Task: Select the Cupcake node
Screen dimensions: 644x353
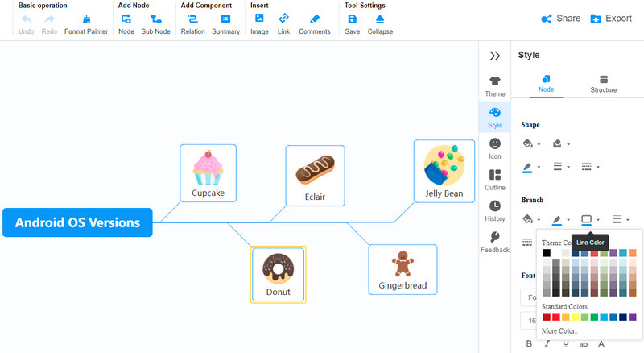Action: 208,173
